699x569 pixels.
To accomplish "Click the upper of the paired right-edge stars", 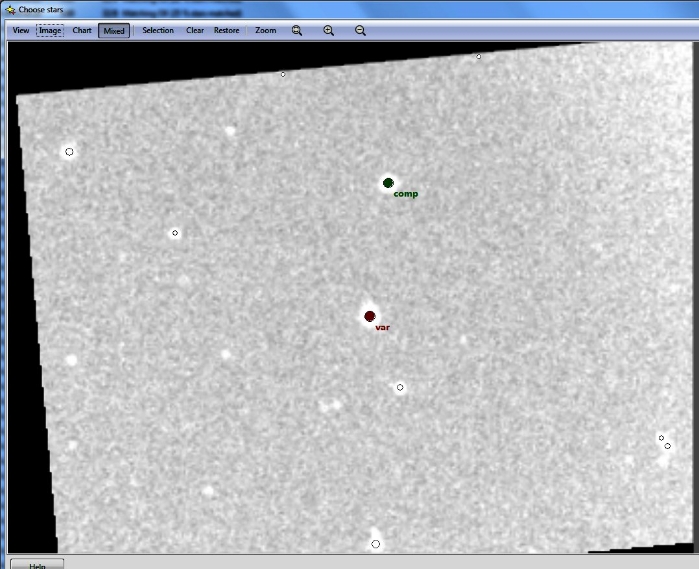I will tap(661, 437).
